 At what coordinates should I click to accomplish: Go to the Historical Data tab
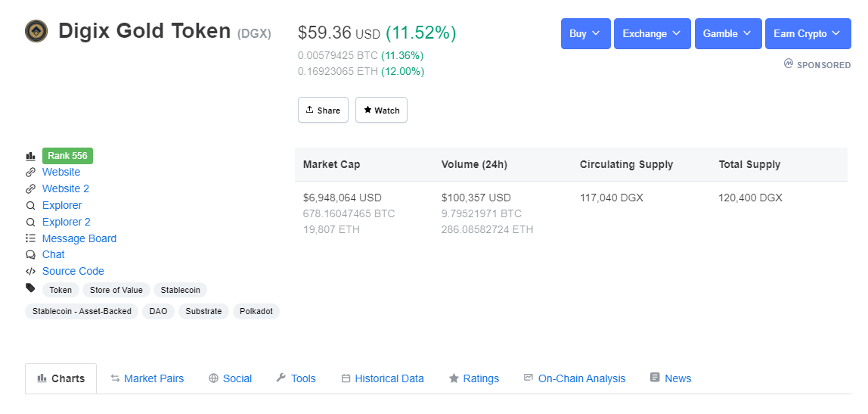[x=383, y=378]
